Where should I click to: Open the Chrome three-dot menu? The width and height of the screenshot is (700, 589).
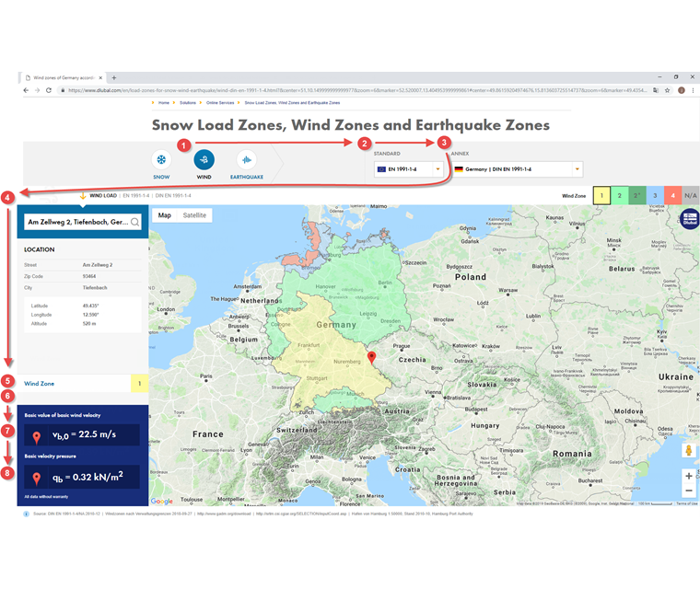click(x=693, y=90)
